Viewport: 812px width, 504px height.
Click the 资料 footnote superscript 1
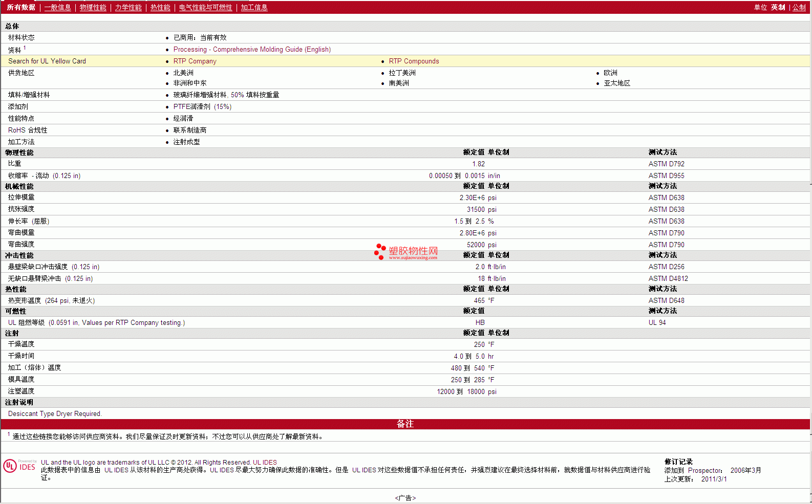[x=25, y=48]
